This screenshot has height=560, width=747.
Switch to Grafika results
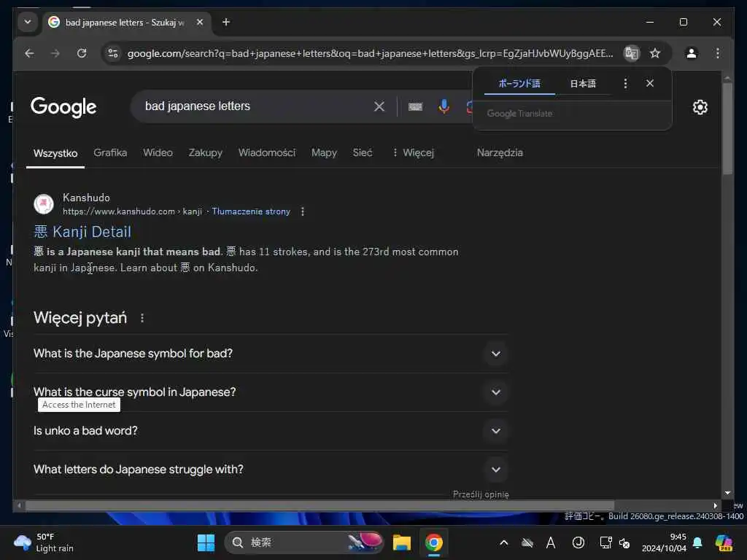pos(110,152)
